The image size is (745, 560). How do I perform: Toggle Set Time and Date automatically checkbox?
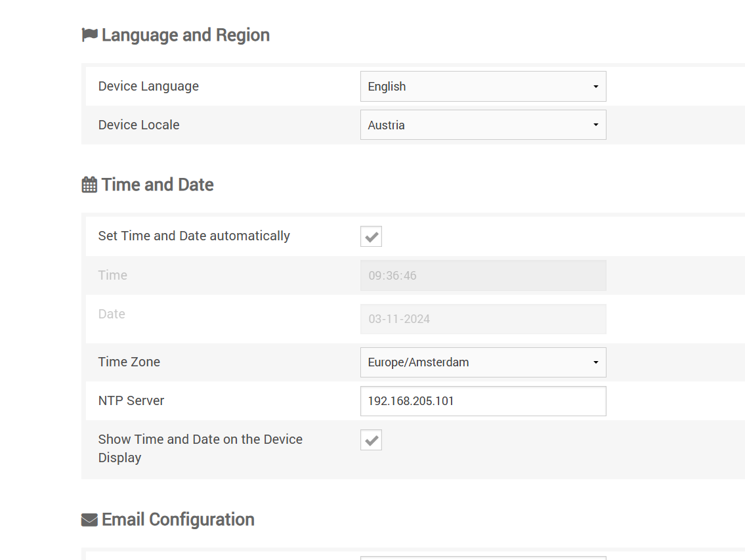tap(371, 236)
